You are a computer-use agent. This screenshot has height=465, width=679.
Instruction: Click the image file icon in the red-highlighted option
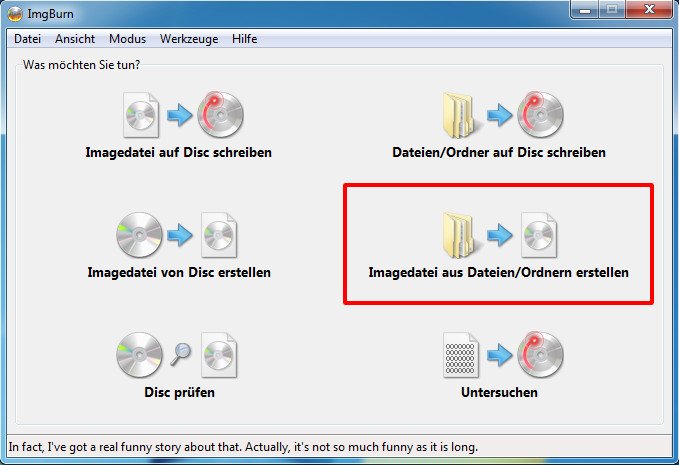point(539,235)
